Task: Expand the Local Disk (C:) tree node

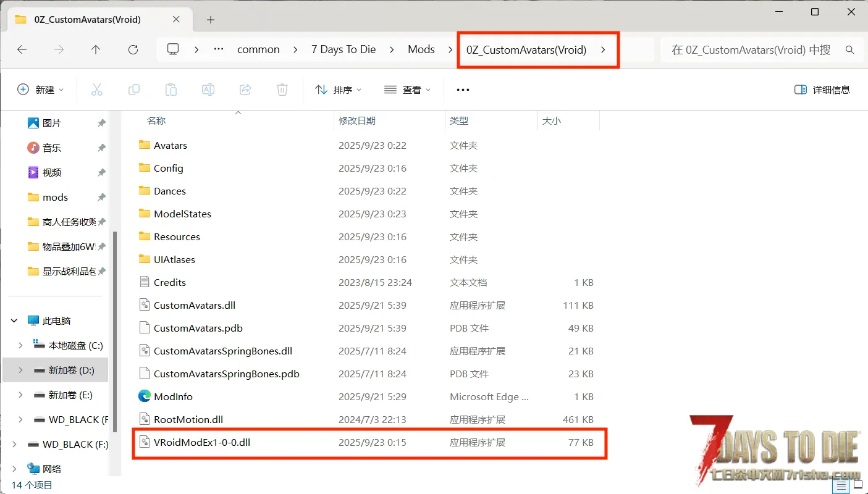Action: point(20,345)
